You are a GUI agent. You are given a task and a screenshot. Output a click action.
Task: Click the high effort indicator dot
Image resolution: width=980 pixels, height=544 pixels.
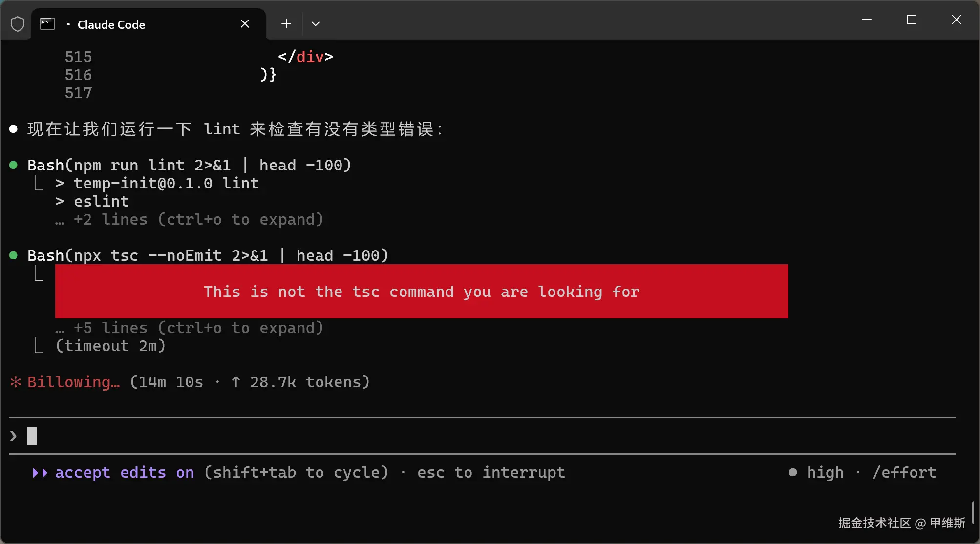793,472
